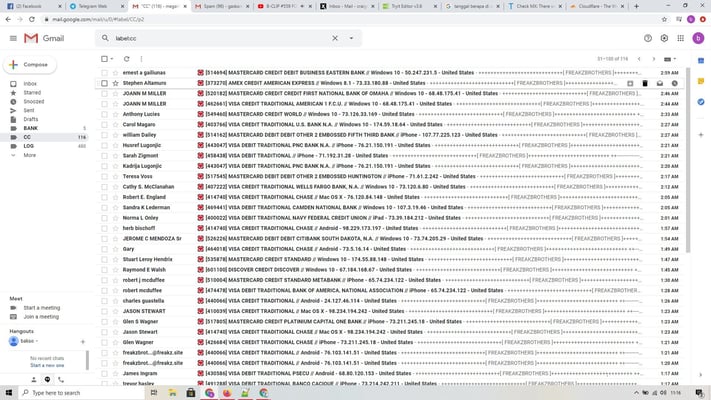Open a new browser tab
Screen dimensions: 711x400
636,6
